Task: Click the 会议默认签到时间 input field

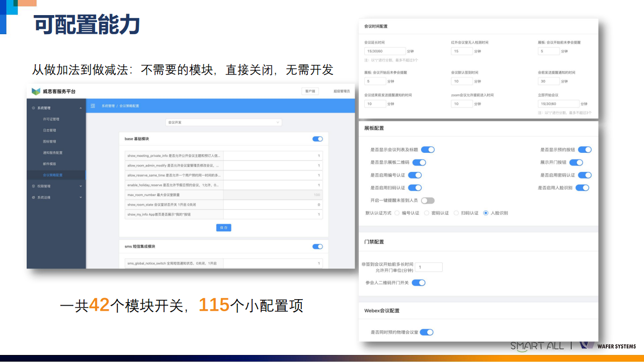Action: (x=461, y=81)
